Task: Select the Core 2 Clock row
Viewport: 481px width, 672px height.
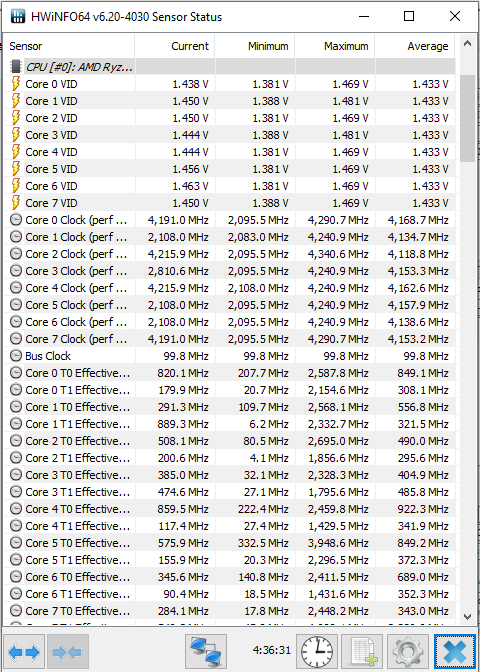Action: tap(229, 254)
